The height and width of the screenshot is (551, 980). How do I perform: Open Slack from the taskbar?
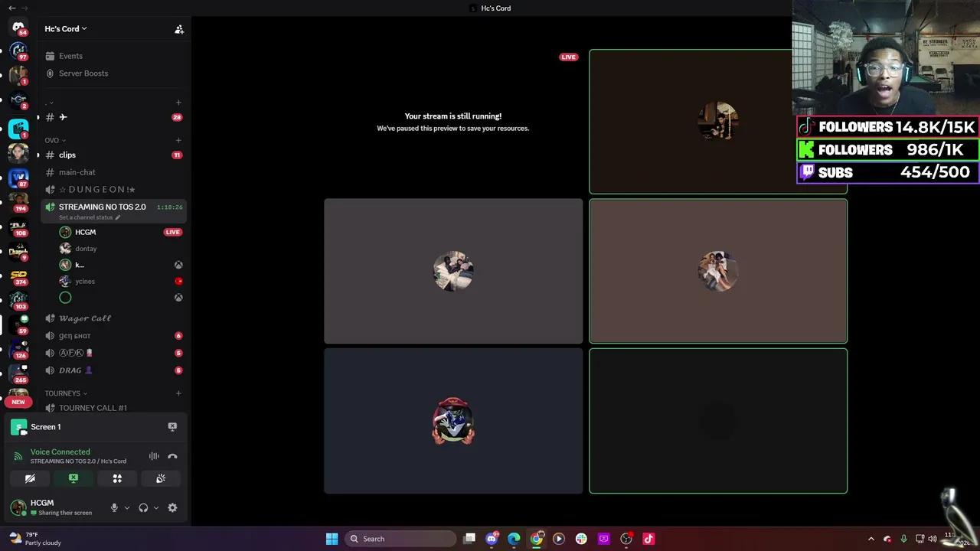coord(581,539)
